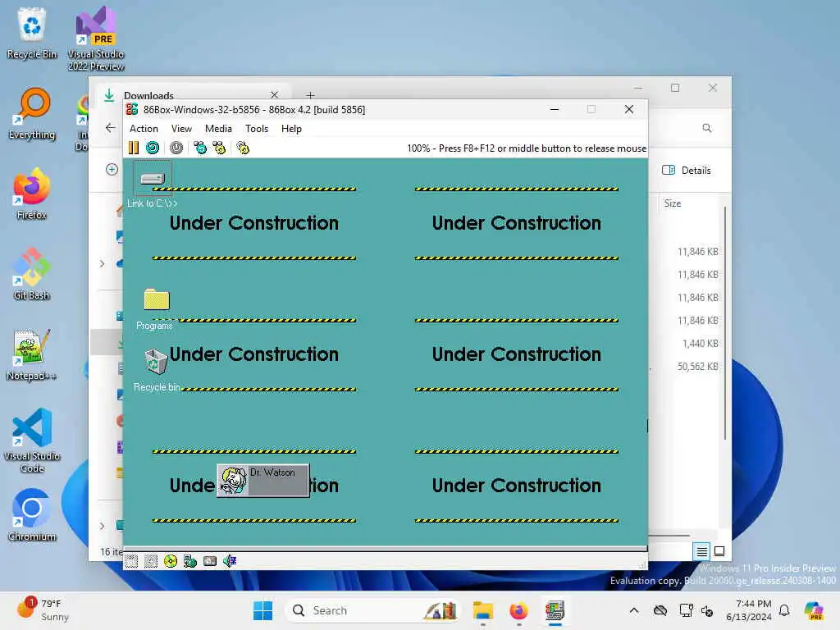Open the Action menu
840x630 pixels.
point(144,129)
